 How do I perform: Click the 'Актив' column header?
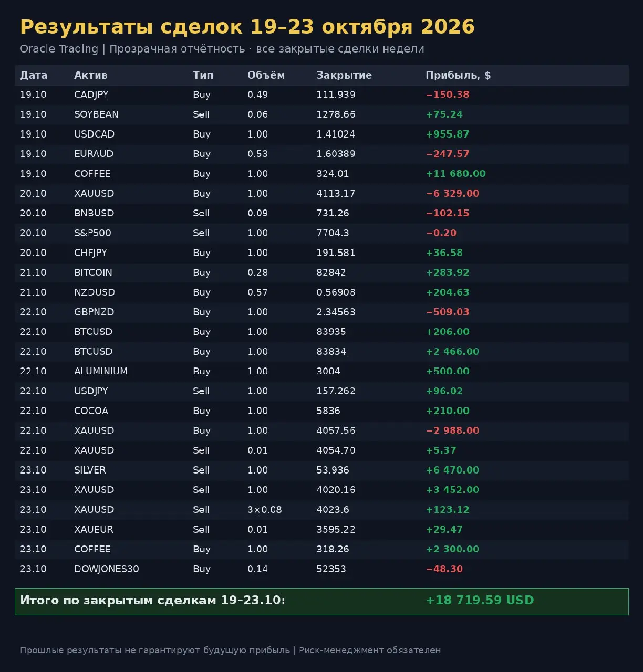point(90,75)
